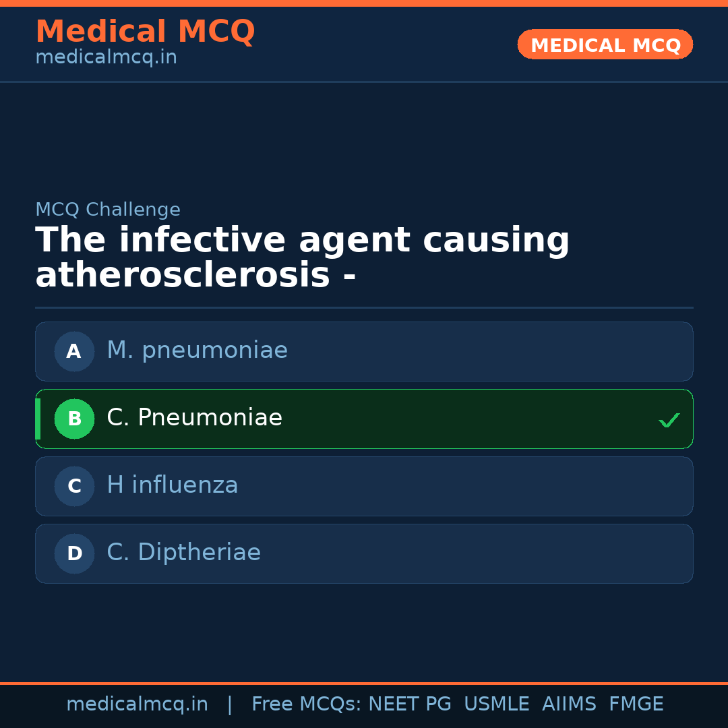The width and height of the screenshot is (728, 728).
Task: Click the medicalmcq.in footer link
Action: (138, 704)
